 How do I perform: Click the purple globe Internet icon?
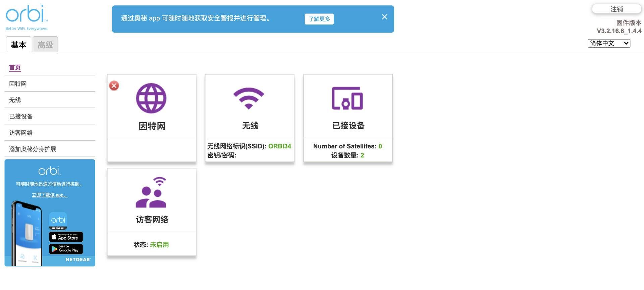click(x=151, y=98)
